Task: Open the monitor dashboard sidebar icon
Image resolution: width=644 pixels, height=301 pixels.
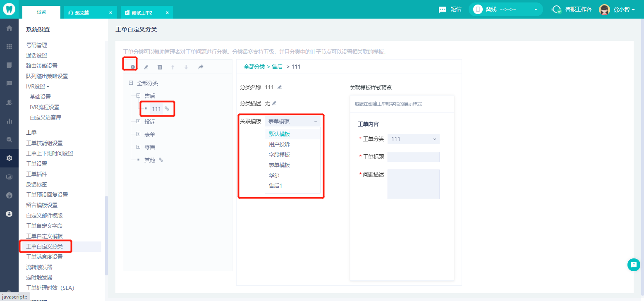Action: pyautogui.click(x=9, y=177)
